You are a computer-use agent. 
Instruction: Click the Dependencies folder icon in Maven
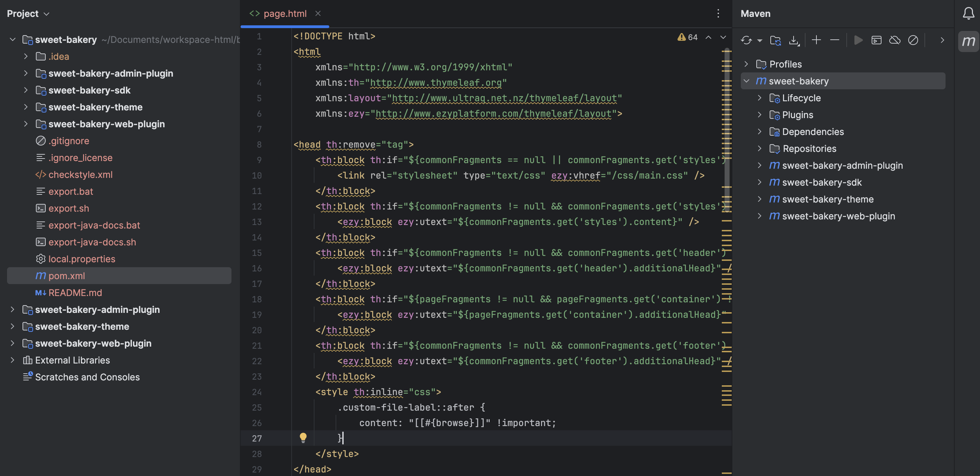(x=774, y=131)
